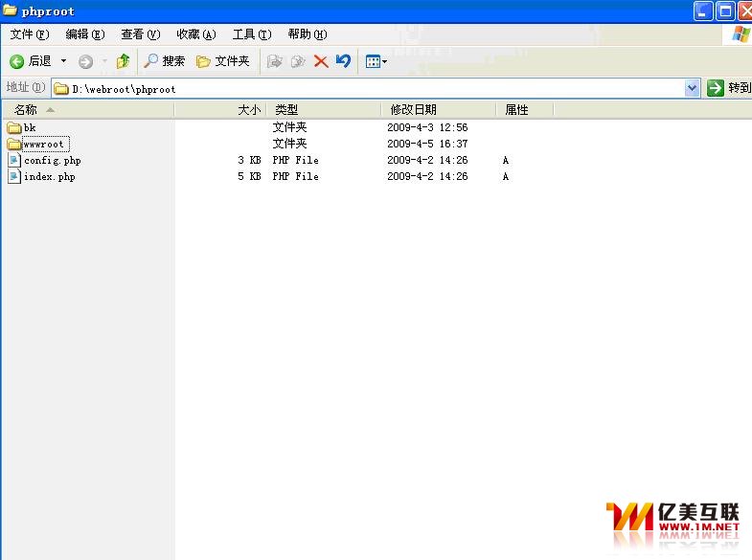Expand the address bar dropdown arrow

pos(692,88)
